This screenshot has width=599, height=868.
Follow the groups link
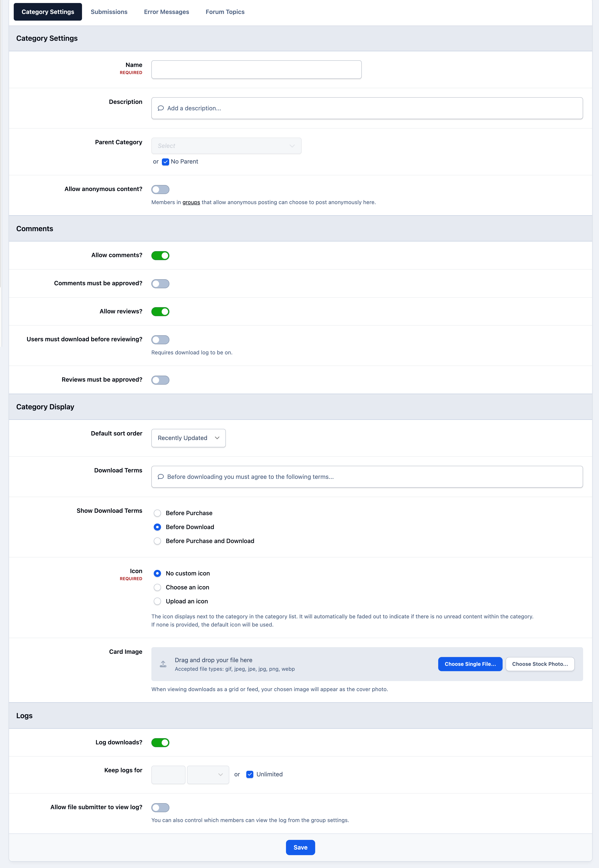tap(191, 202)
